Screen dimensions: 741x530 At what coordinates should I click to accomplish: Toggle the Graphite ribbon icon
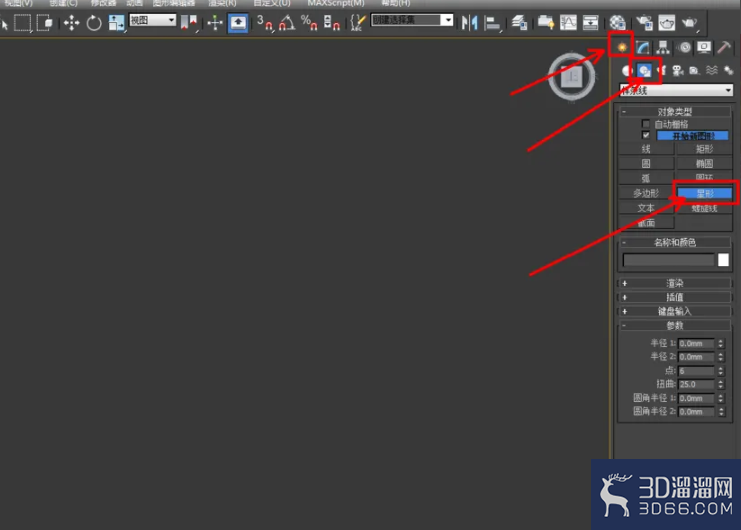coord(546,22)
